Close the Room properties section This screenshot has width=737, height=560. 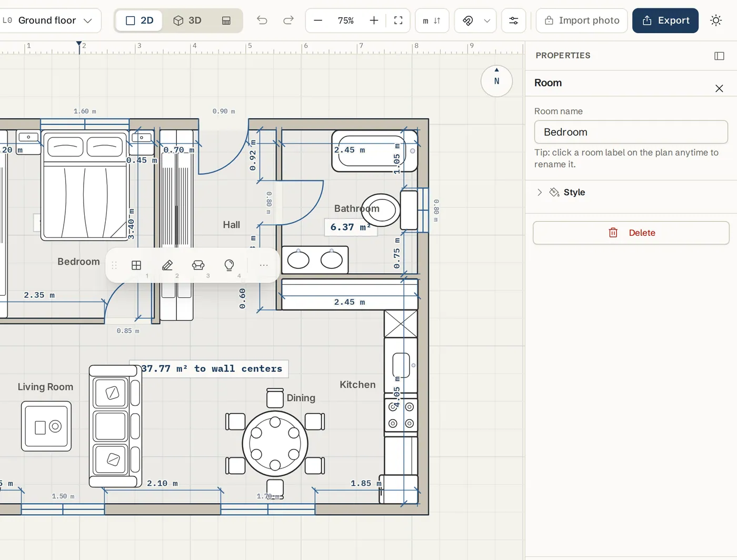719,88
